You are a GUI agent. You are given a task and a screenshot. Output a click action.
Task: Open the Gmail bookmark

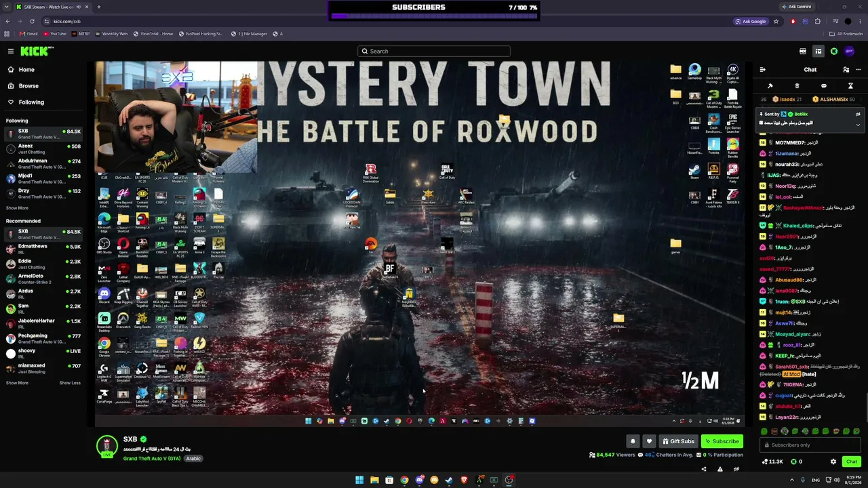[x=28, y=34]
